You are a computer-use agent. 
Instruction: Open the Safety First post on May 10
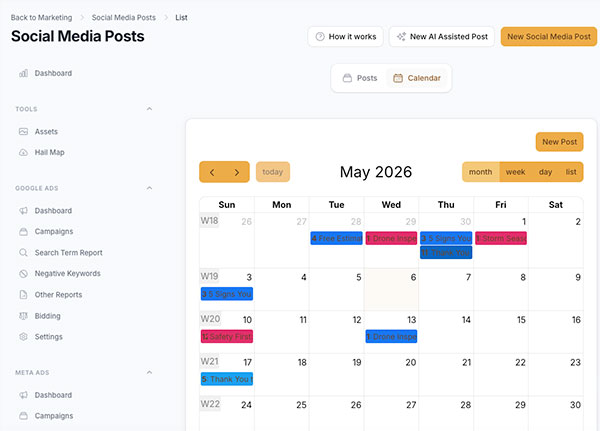pos(227,336)
